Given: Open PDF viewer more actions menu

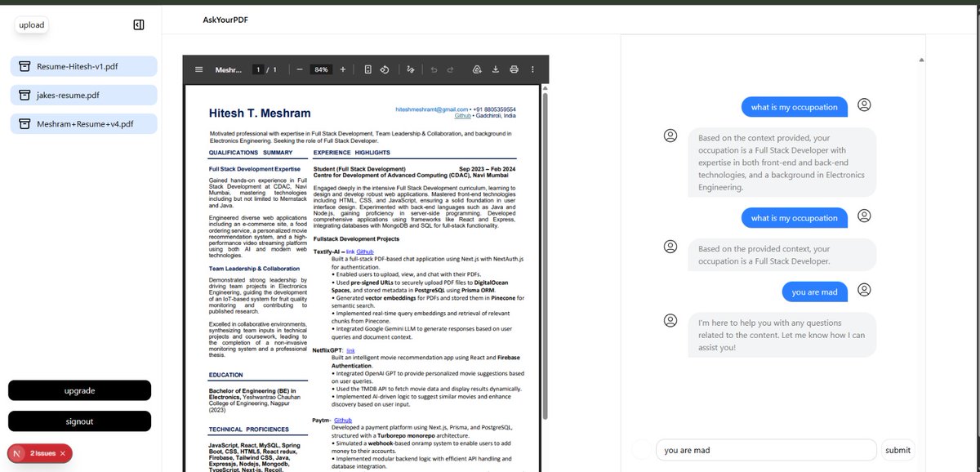Looking at the screenshot, I should point(532,69).
